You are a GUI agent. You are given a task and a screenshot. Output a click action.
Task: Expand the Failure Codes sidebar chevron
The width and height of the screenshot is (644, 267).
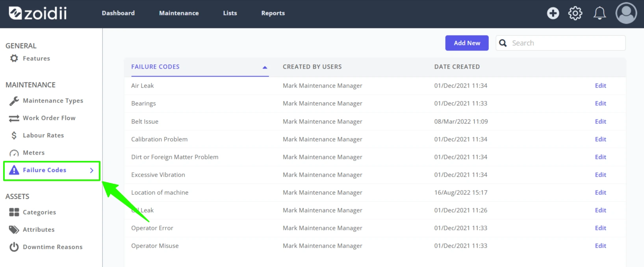point(92,170)
